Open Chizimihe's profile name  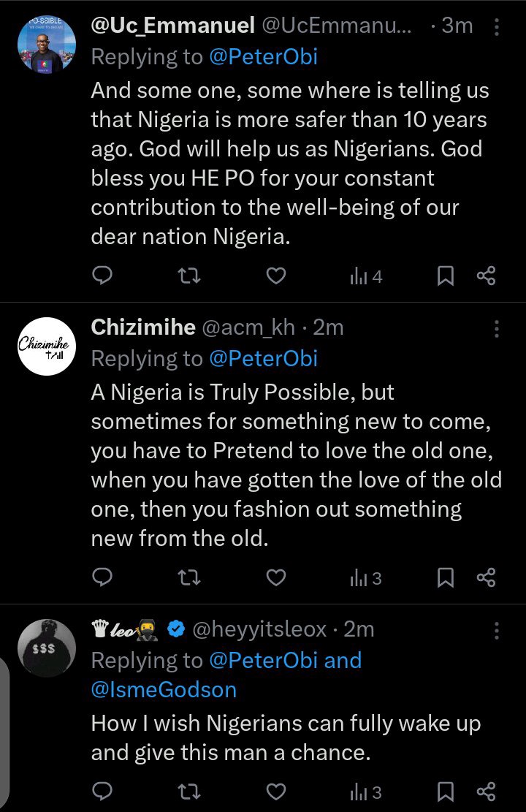143,328
